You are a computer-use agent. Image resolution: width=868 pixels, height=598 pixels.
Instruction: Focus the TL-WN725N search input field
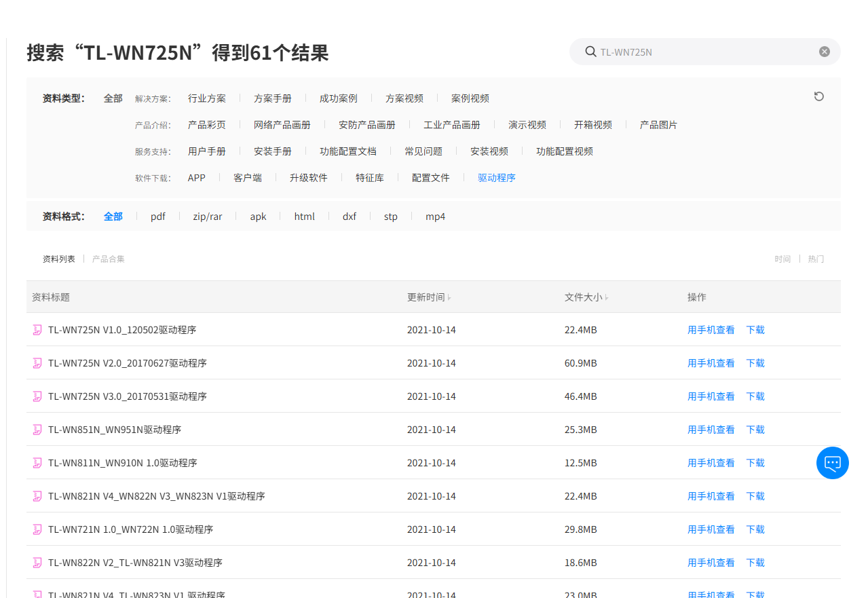pyautogui.click(x=706, y=52)
